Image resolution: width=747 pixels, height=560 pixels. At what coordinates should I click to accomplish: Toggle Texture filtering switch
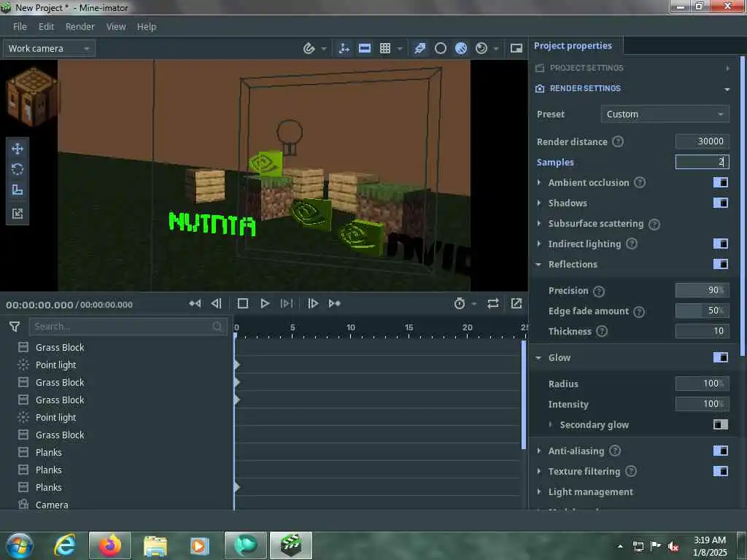720,471
